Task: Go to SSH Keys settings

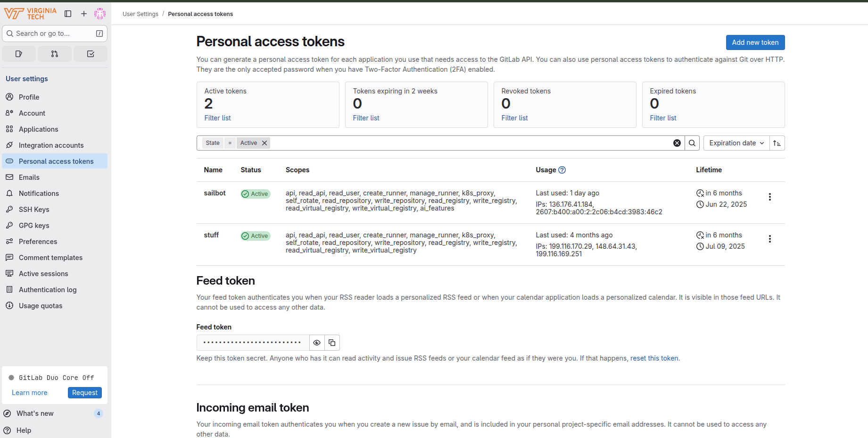Action: pos(34,210)
